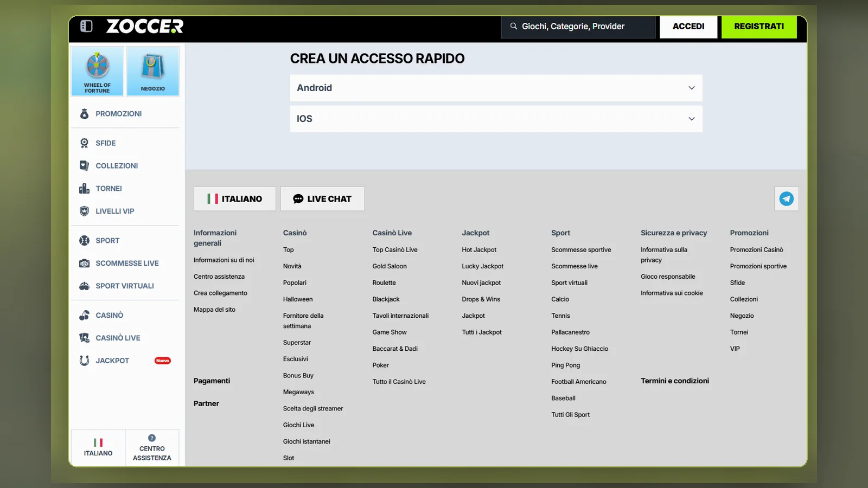
Task: Click the Sport Virtuali car icon
Action: click(84, 286)
